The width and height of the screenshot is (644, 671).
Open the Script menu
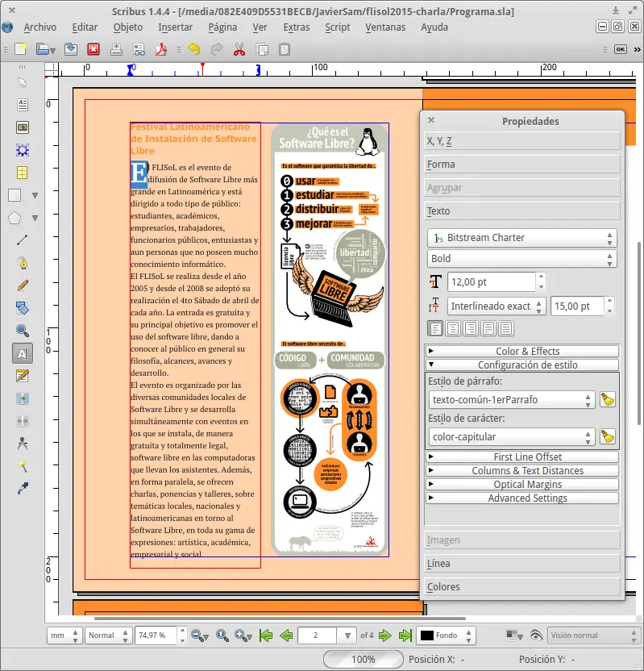[x=338, y=27]
